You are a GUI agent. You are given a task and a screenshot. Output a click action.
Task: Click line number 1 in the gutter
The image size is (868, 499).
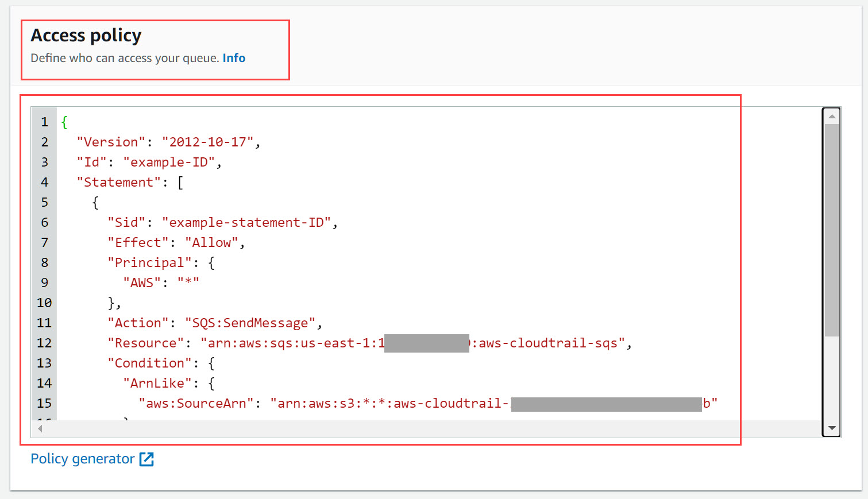pyautogui.click(x=44, y=122)
